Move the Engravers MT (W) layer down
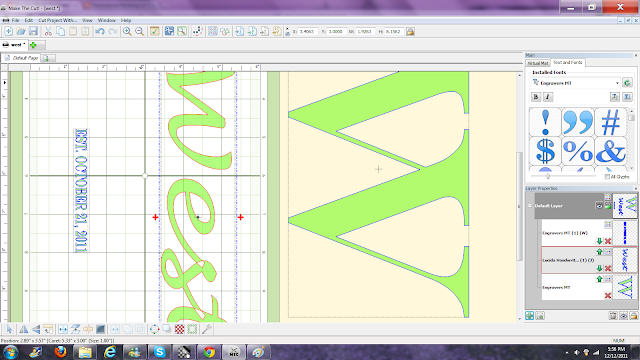Screen dimensions: 640x360 point(599,241)
